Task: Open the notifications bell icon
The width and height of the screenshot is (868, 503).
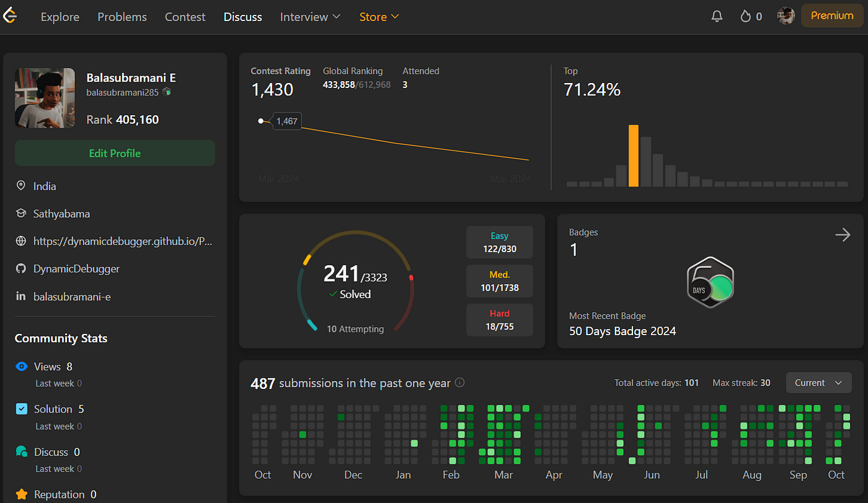Action: [x=717, y=16]
